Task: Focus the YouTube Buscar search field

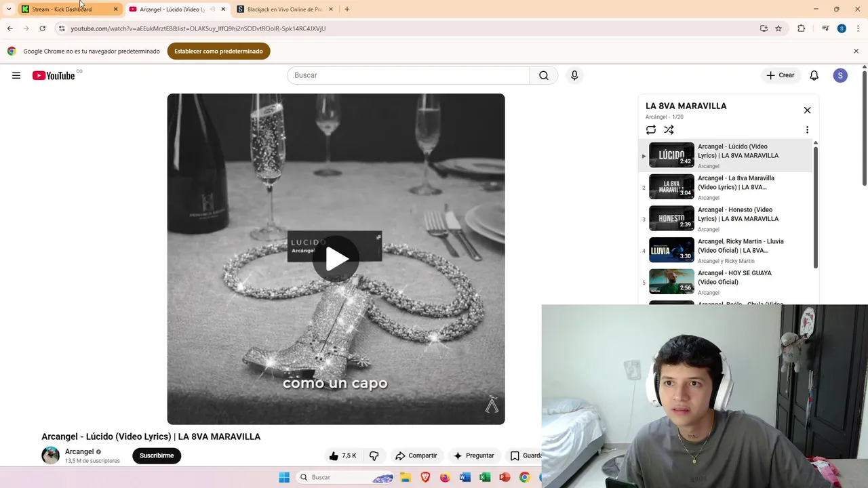Action: pyautogui.click(x=408, y=75)
